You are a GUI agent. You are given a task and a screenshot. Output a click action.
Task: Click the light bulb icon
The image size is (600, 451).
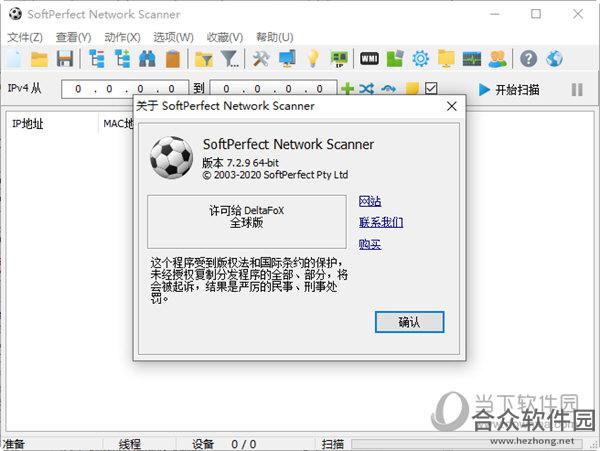(x=313, y=59)
